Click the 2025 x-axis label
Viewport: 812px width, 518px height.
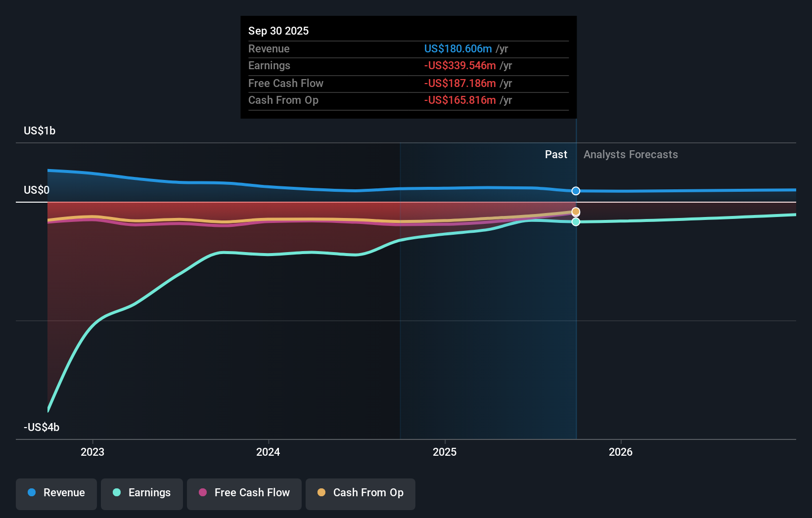click(445, 452)
